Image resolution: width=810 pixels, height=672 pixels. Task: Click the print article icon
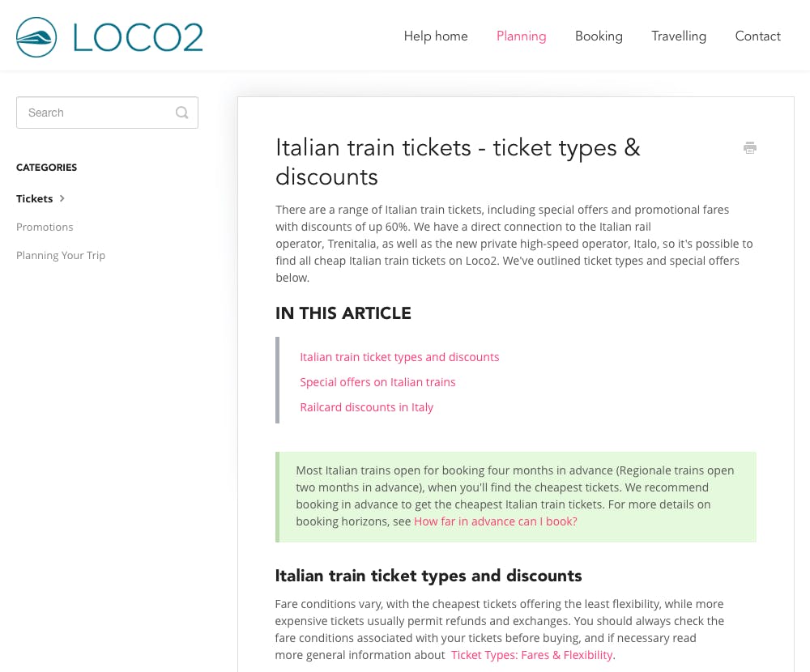(x=749, y=147)
